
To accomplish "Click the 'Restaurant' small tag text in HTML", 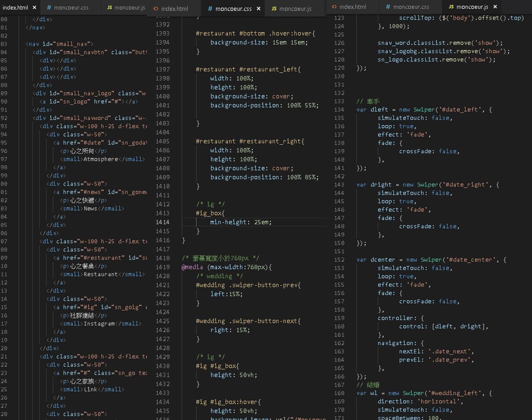I will tap(101, 274).
